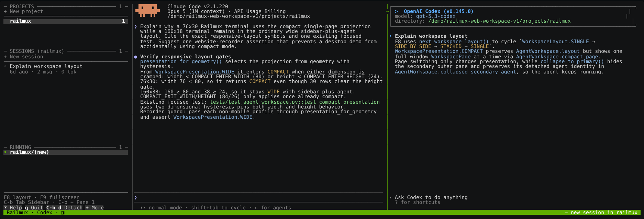
Task: Click WorkspacePresentation.COMPACT in Codex pane
Action: coord(438,51)
